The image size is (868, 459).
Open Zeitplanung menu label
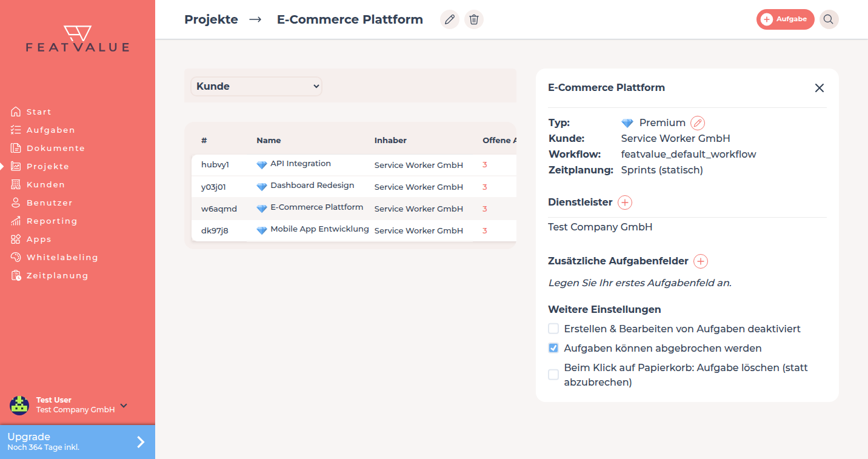pyautogui.click(x=58, y=275)
